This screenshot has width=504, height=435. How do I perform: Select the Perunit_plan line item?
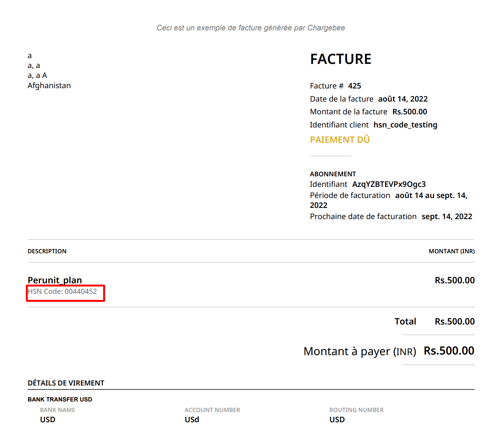[55, 280]
